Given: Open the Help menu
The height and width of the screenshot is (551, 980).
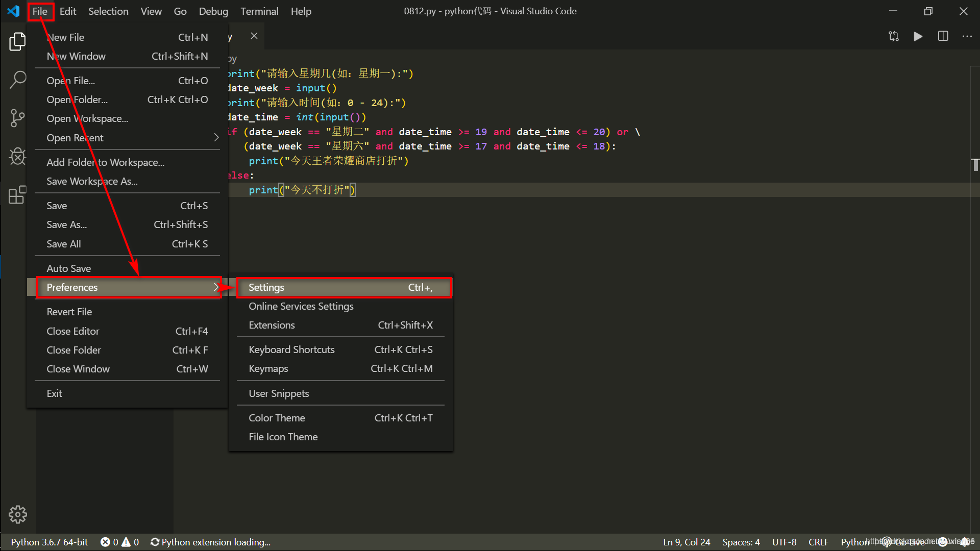Looking at the screenshot, I should pos(301,11).
